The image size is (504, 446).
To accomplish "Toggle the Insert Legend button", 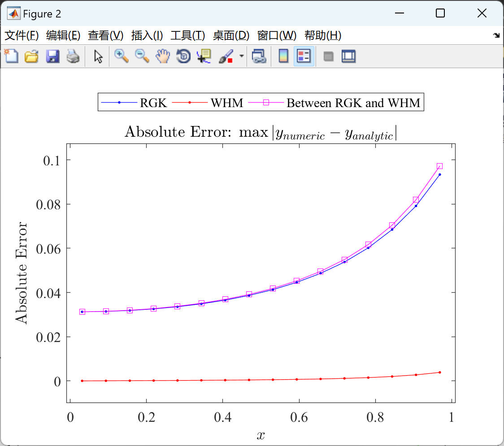I will (x=304, y=56).
